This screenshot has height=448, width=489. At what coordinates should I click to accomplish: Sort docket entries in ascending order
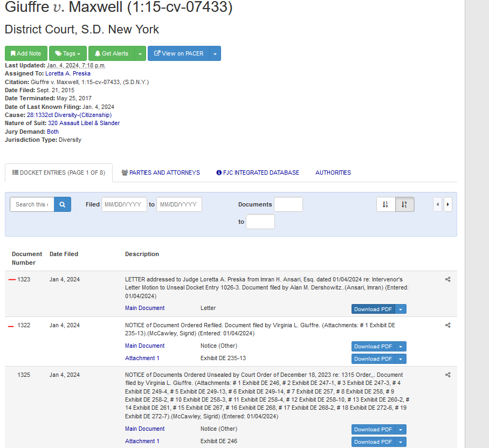pyautogui.click(x=386, y=204)
